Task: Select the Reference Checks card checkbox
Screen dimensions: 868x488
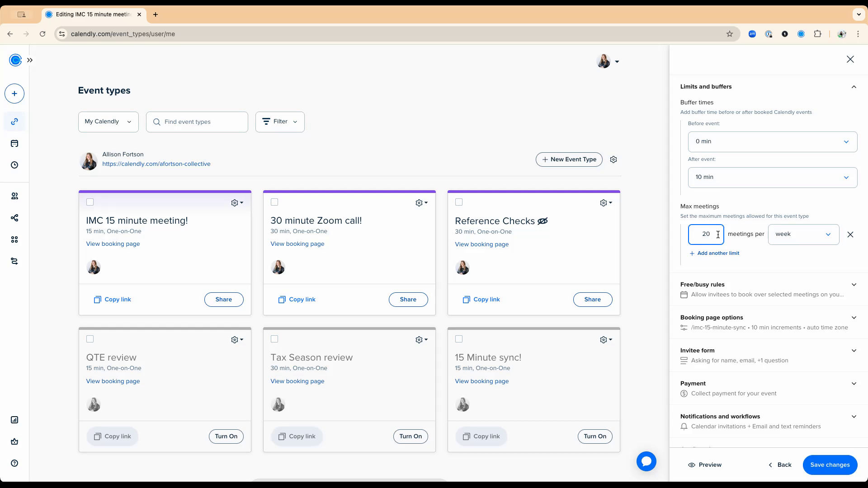Action: [x=459, y=202]
